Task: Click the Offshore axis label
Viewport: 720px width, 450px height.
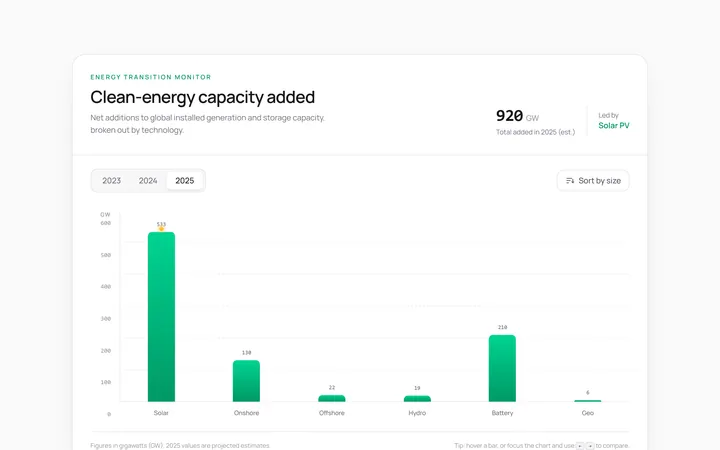Action: (x=332, y=413)
